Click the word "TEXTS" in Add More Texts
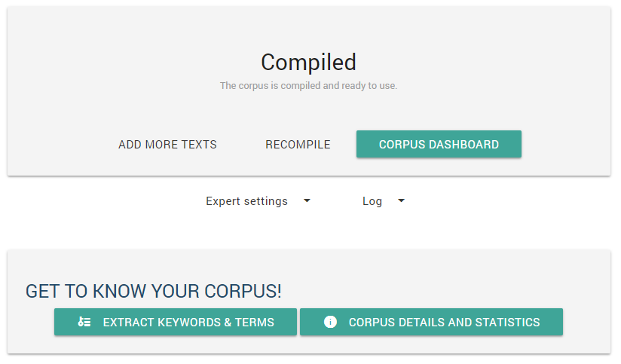 tap(197, 145)
